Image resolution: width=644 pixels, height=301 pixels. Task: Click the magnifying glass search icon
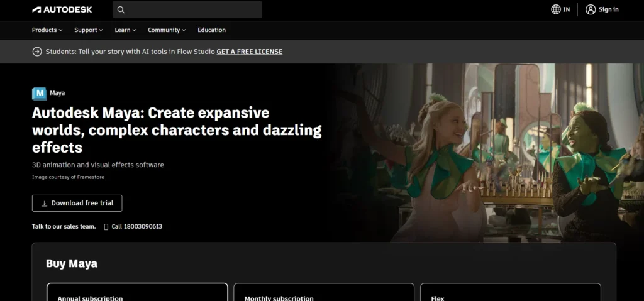coord(121,9)
